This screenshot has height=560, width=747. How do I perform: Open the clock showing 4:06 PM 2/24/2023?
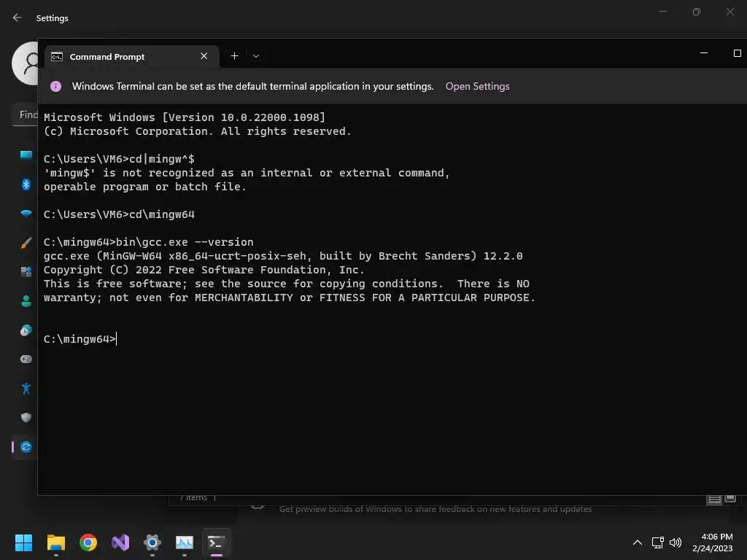(712, 542)
